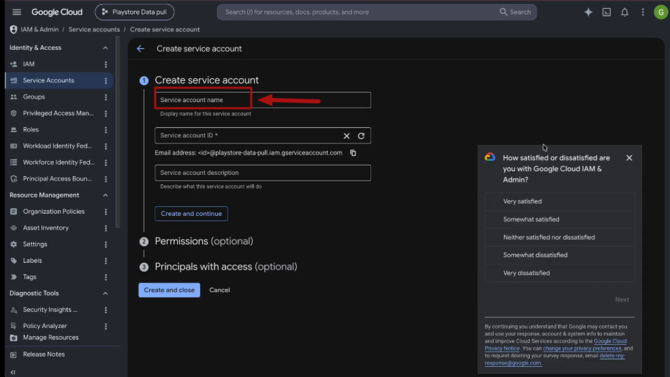The image size is (670, 377).
Task: Select Neither satisfied nor dissatisfied option
Action: (559, 237)
